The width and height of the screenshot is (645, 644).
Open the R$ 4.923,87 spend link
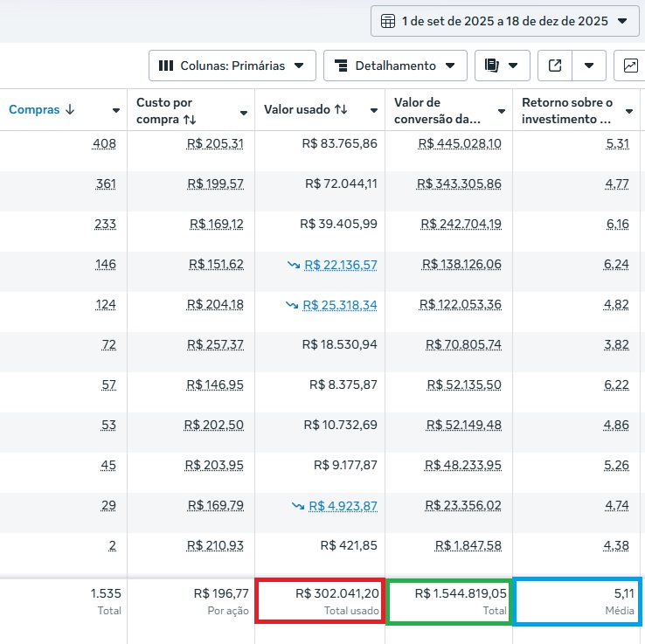pyautogui.click(x=343, y=506)
